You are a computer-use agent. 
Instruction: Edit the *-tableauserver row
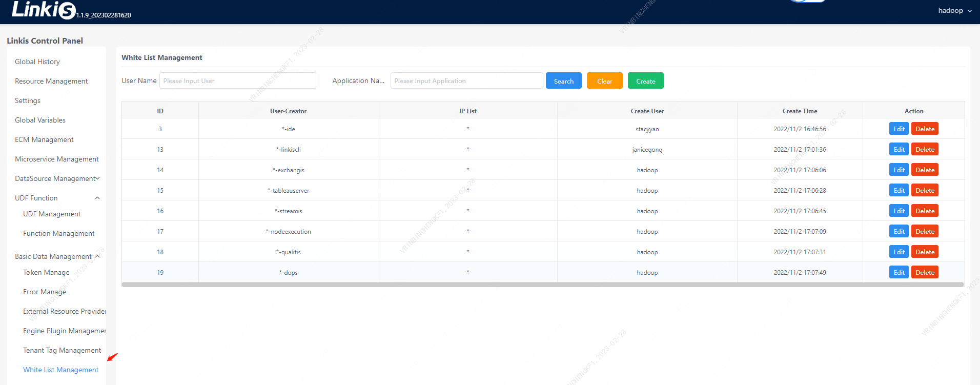pyautogui.click(x=899, y=191)
